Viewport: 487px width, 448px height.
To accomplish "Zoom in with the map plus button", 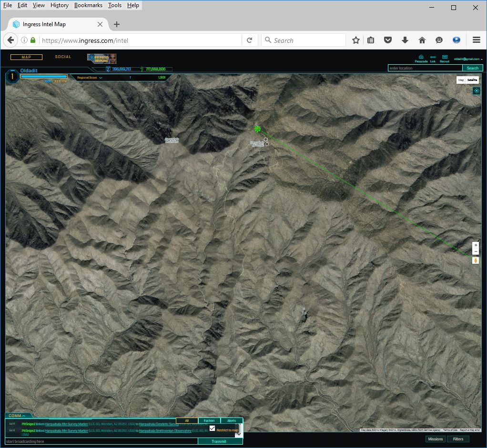I will 476,245.
